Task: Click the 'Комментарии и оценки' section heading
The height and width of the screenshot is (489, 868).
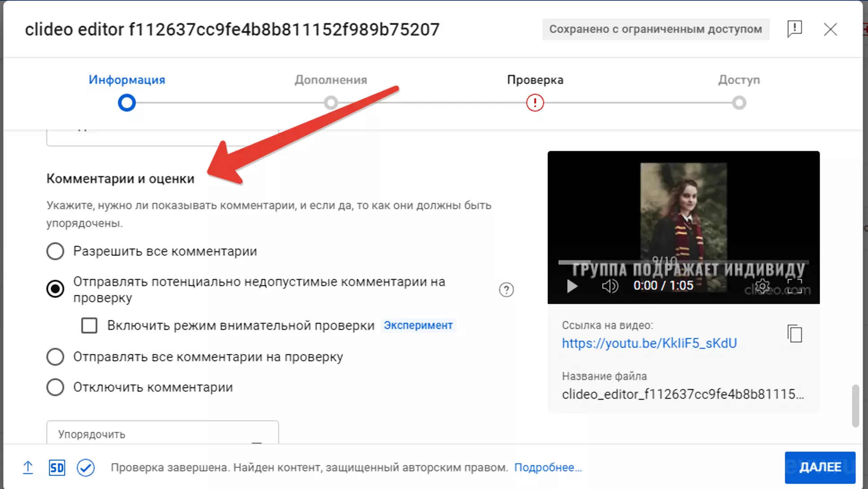Action: [120, 179]
